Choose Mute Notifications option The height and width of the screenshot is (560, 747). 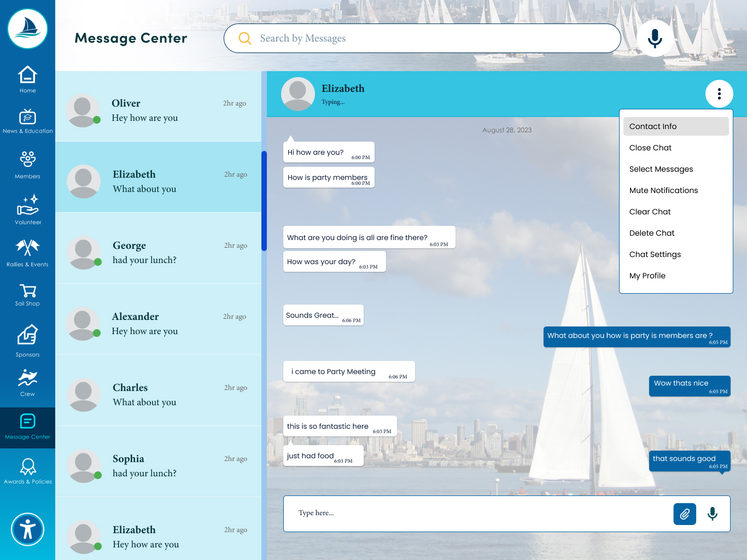point(663,190)
